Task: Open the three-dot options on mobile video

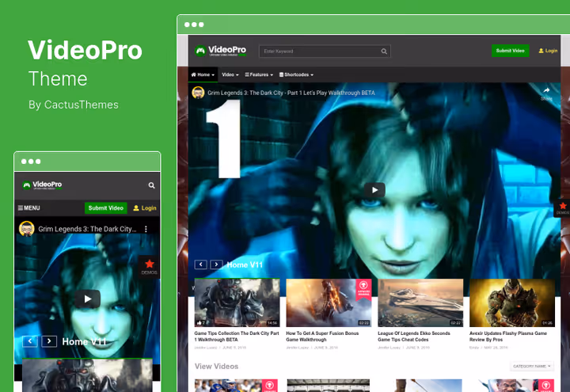Action: click(146, 229)
